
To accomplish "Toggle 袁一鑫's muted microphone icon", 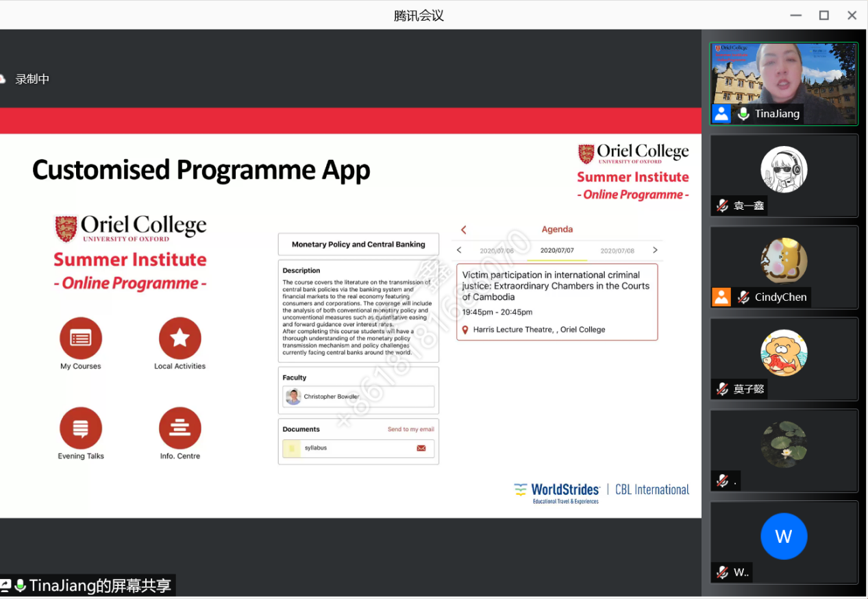I will click(x=722, y=206).
